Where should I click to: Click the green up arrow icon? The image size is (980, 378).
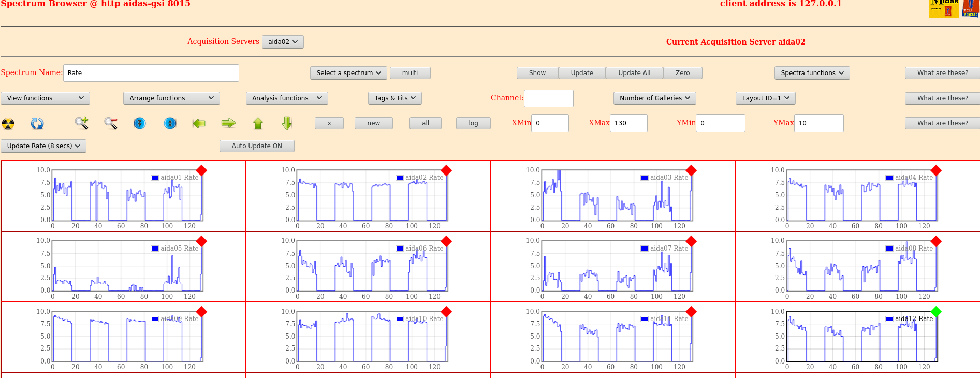(x=258, y=123)
